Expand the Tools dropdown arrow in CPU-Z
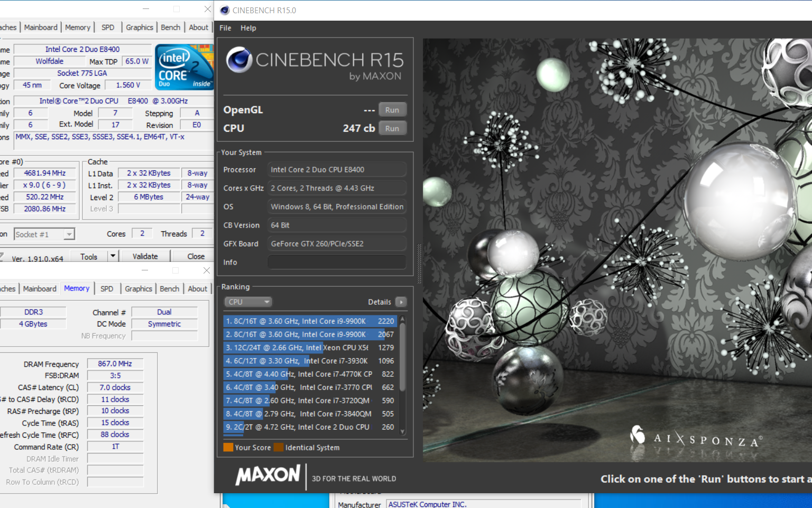 tap(112, 256)
